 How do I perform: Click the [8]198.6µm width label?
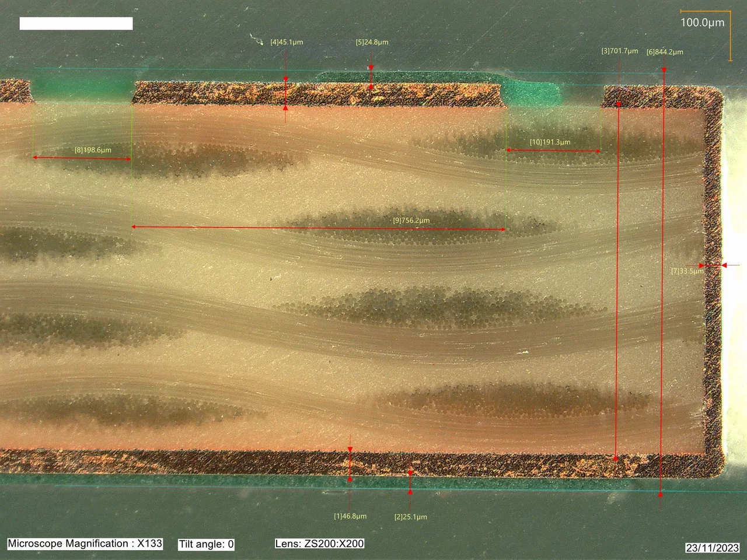point(93,150)
